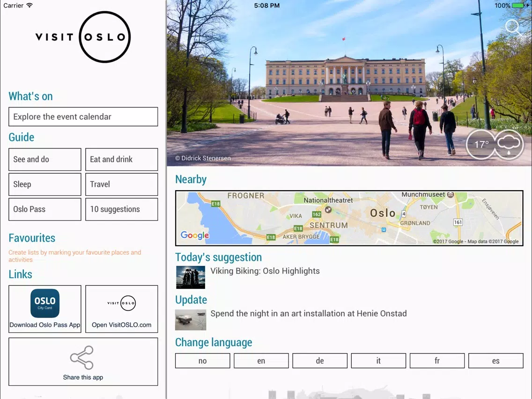Tap the Nearby heading
Image resolution: width=532 pixels, height=399 pixels.
(x=191, y=179)
